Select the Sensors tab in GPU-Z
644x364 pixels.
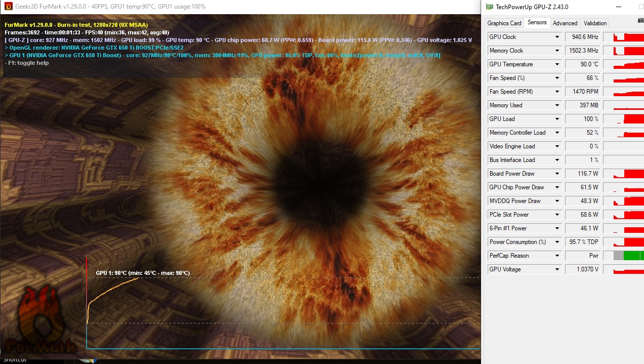537,22
